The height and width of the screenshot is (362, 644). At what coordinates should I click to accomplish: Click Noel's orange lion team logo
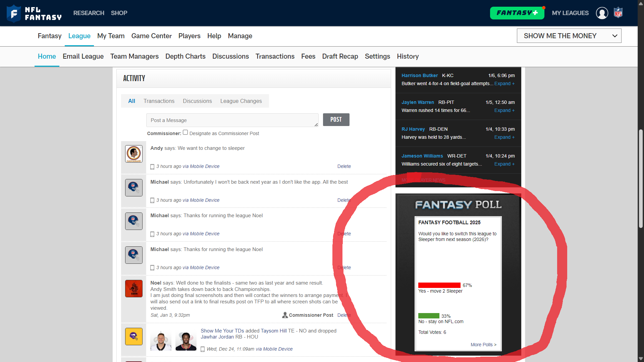click(133, 289)
